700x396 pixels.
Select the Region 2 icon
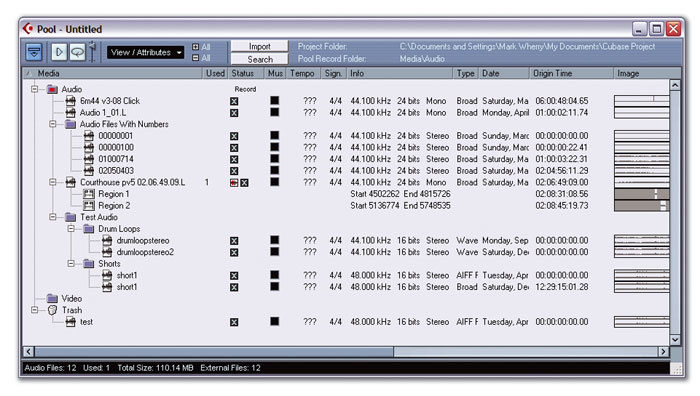coord(89,205)
